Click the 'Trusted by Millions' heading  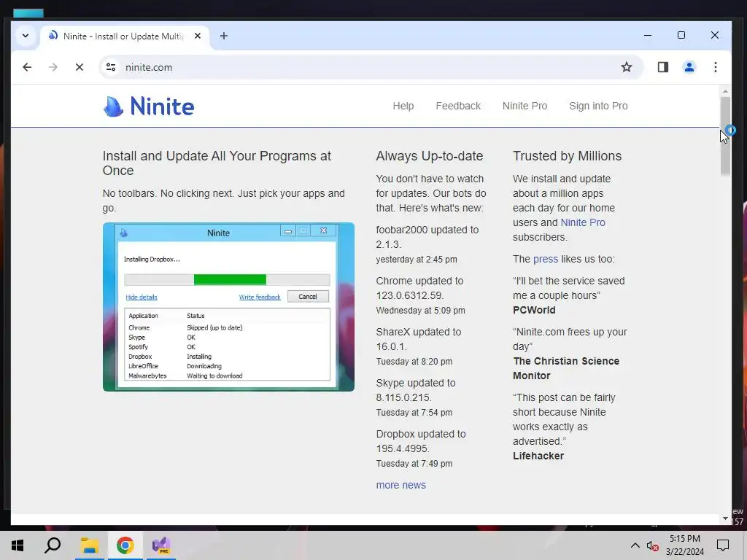[x=567, y=156]
